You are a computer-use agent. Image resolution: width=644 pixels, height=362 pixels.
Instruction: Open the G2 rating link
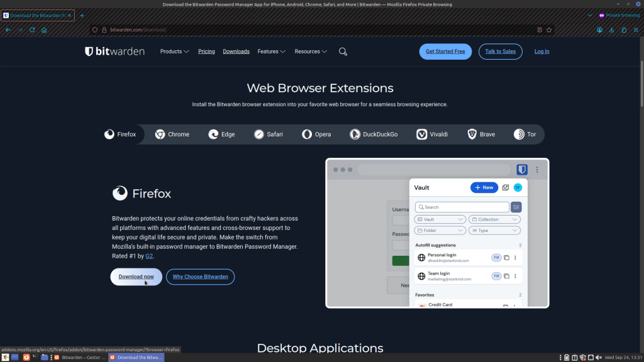click(149, 256)
